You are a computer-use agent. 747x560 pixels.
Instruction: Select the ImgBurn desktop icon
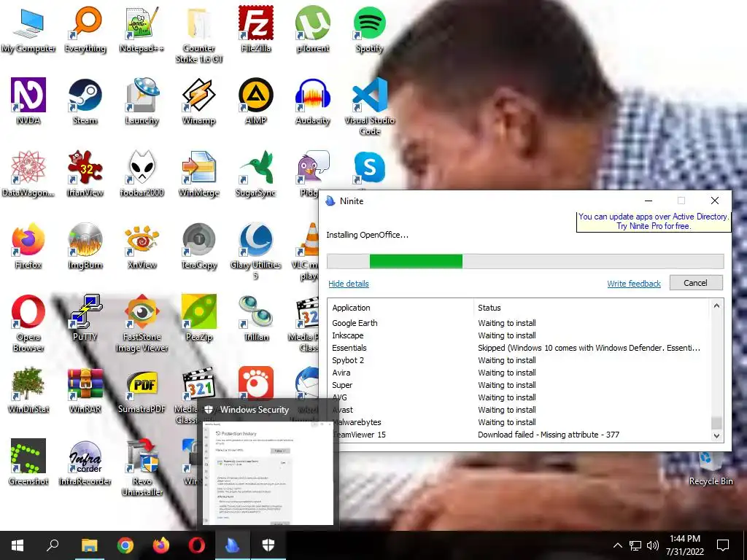[x=85, y=246]
